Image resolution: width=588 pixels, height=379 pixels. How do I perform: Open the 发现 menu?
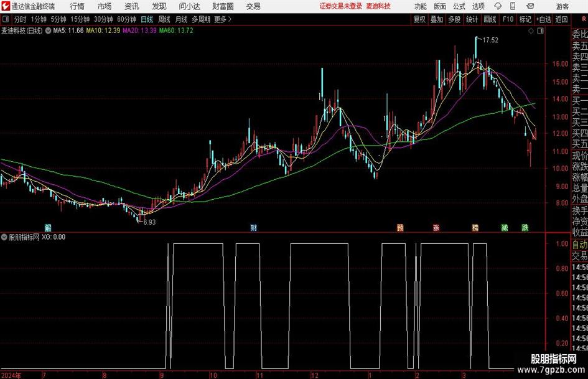159,6
